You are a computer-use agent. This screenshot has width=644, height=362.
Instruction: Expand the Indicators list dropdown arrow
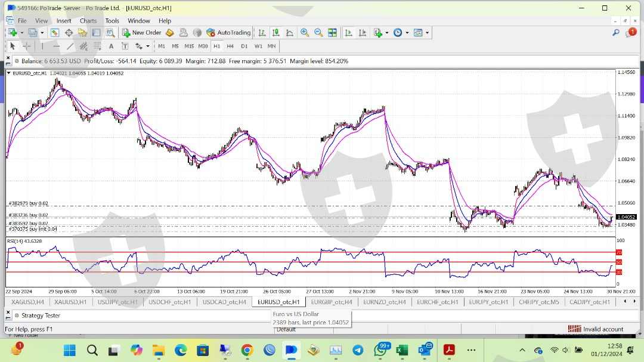[387, 33]
